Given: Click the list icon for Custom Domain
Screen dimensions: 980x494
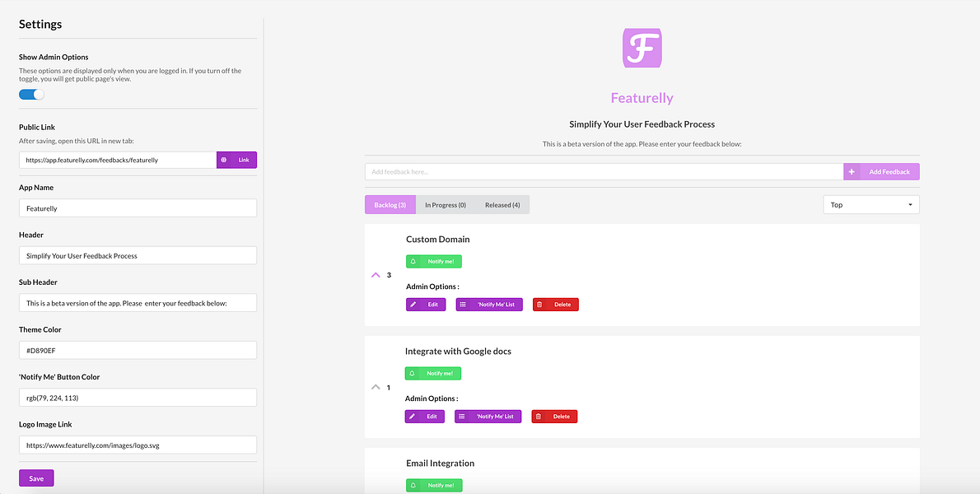Looking at the screenshot, I should (463, 305).
